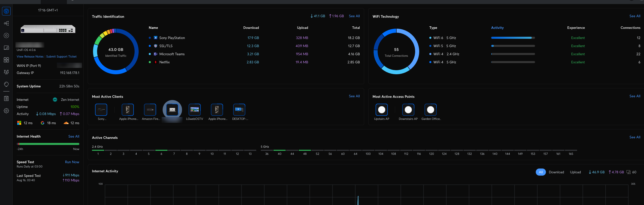Open See All in Traffic Identification
644x205 pixels.
[x=354, y=16]
